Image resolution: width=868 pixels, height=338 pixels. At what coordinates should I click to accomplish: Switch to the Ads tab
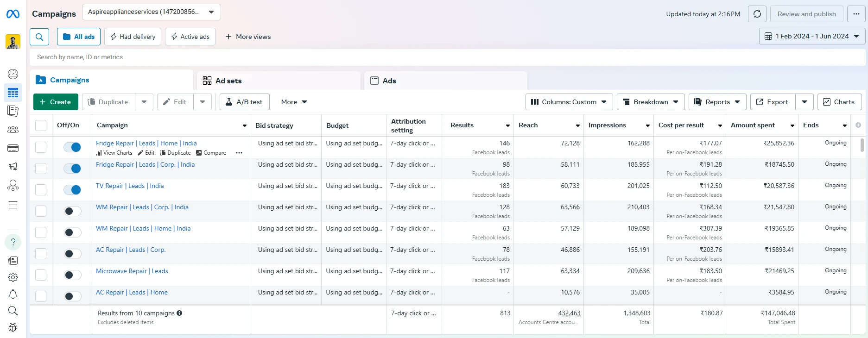[446, 81]
